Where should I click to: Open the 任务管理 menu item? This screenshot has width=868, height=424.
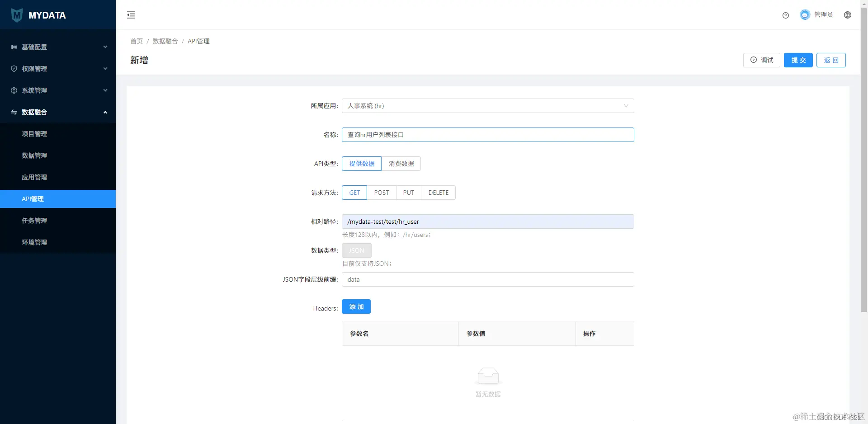tap(34, 221)
